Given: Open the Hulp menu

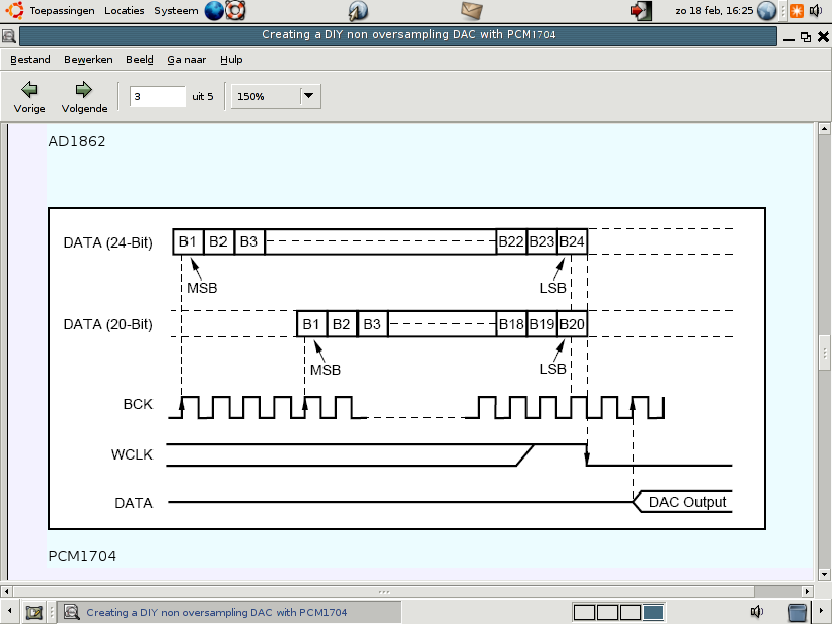Looking at the screenshot, I should tap(231, 59).
